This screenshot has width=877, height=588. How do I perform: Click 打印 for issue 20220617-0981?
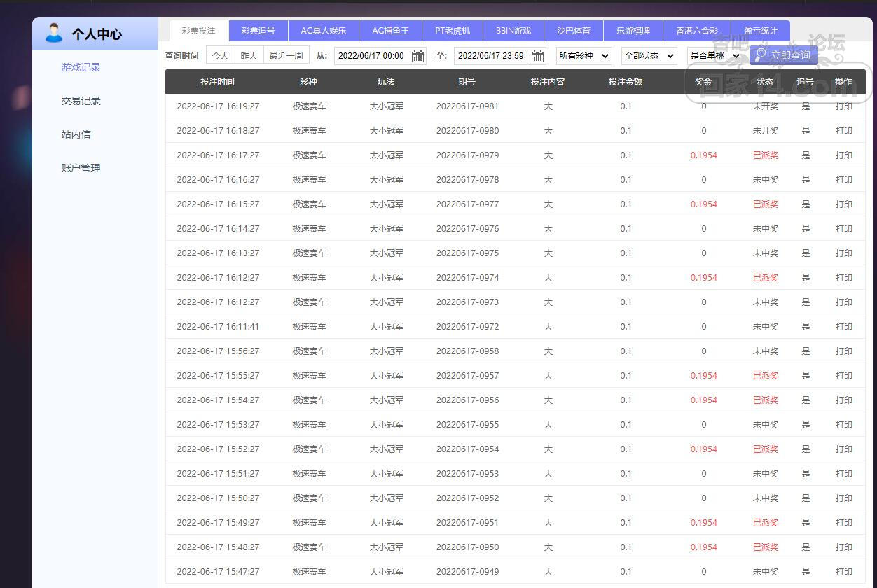843,106
